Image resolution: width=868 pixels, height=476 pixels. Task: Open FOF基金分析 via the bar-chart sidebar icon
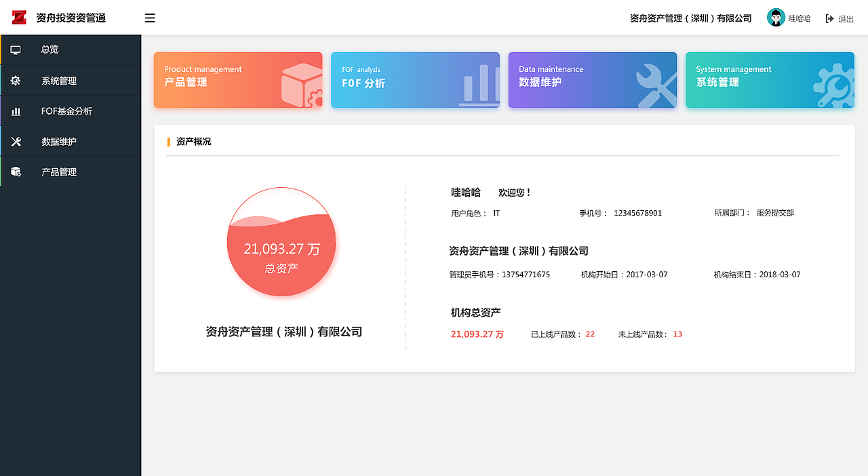tap(15, 111)
